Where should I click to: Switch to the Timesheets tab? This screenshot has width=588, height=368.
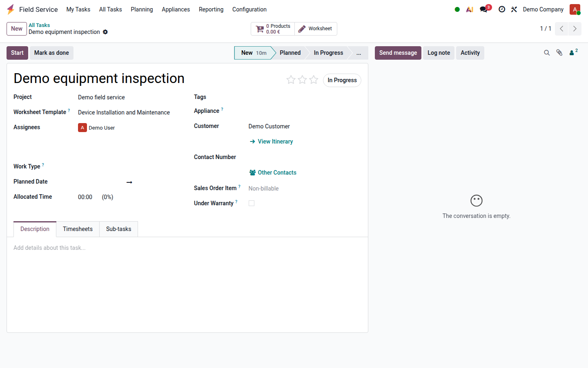click(x=78, y=229)
